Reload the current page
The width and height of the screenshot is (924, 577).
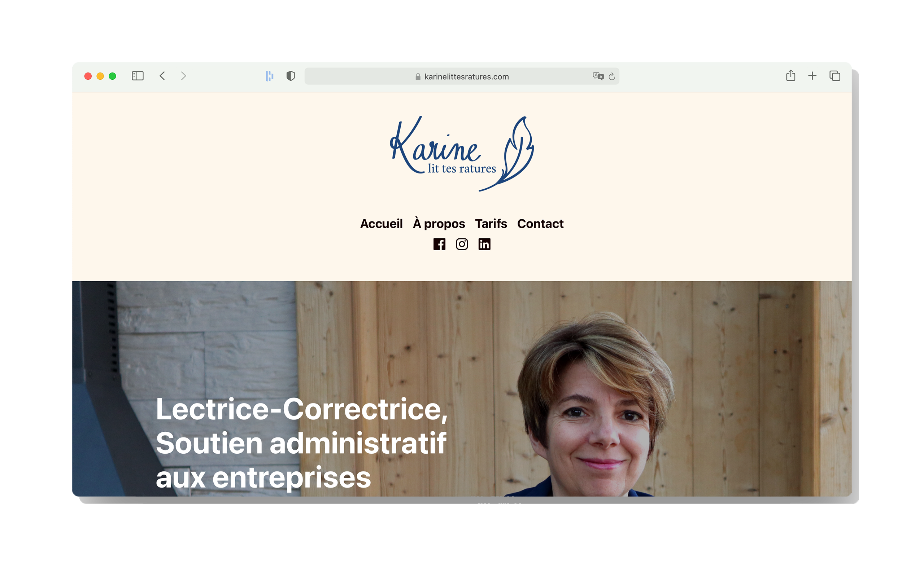(612, 76)
